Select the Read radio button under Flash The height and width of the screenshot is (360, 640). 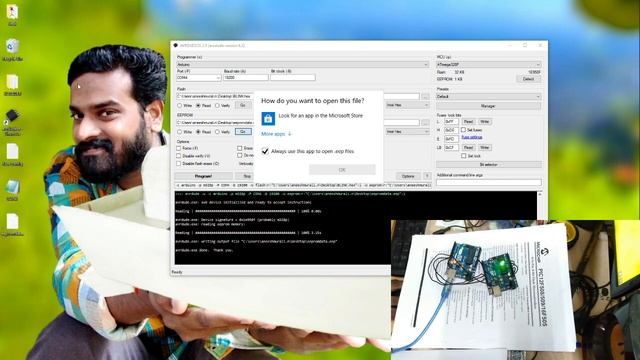click(198, 106)
